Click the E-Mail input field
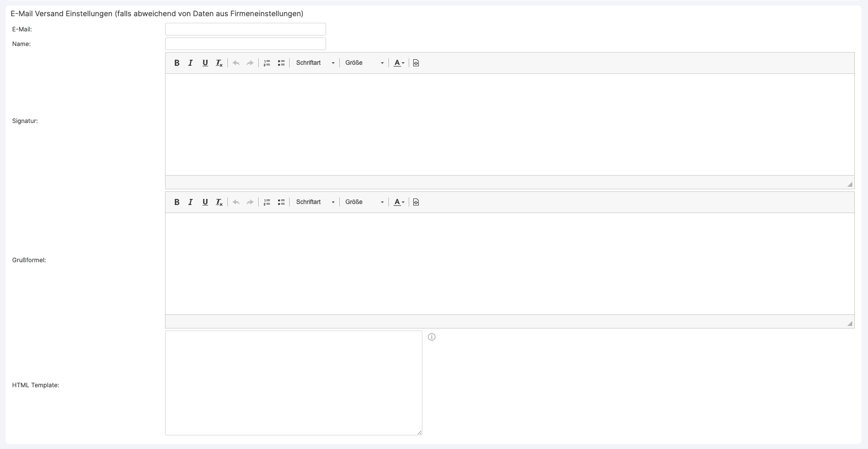 [x=246, y=29]
